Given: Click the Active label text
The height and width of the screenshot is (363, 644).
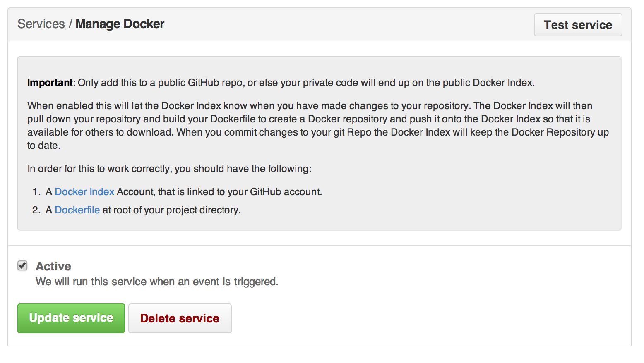Looking at the screenshot, I should [53, 266].
